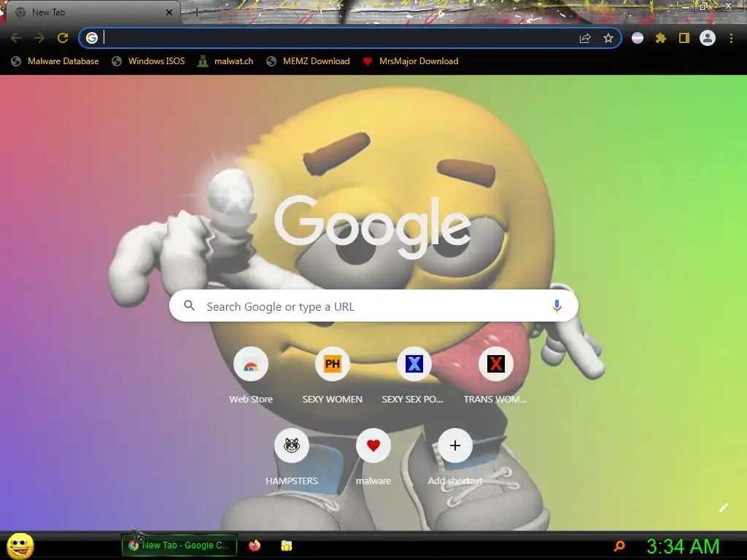Open the malware heart shortcut
The height and width of the screenshot is (560, 747).
[373, 457]
